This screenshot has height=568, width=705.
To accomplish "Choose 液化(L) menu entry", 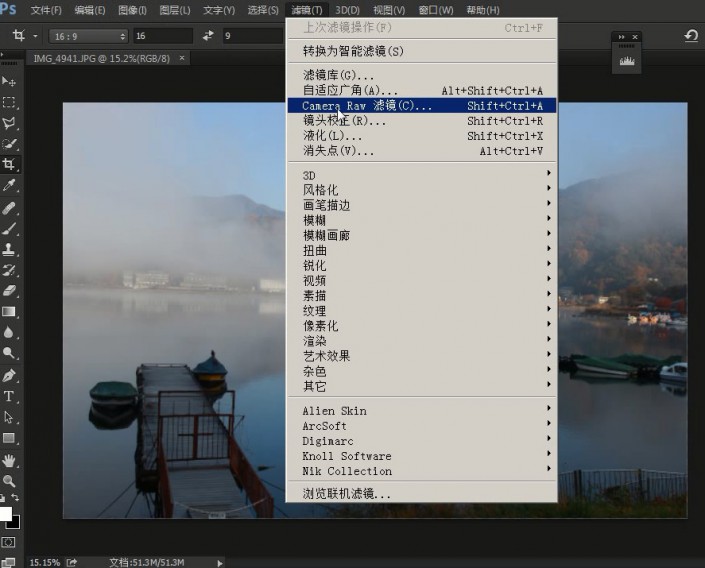I will tap(422, 136).
